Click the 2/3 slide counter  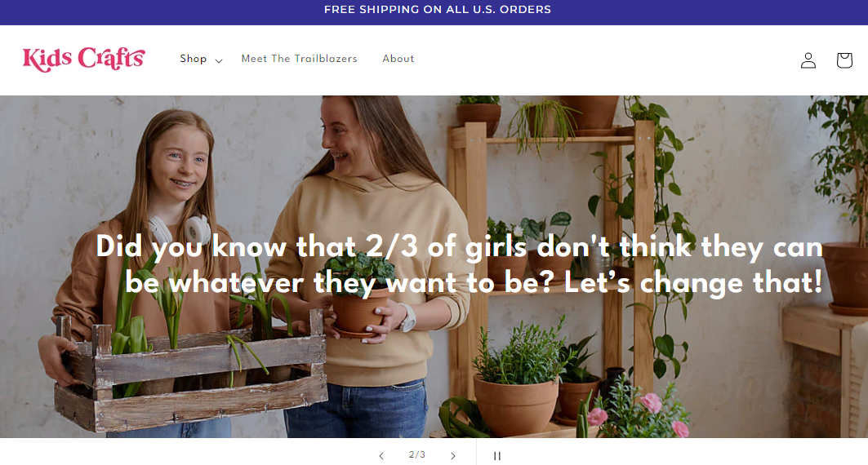point(417,455)
